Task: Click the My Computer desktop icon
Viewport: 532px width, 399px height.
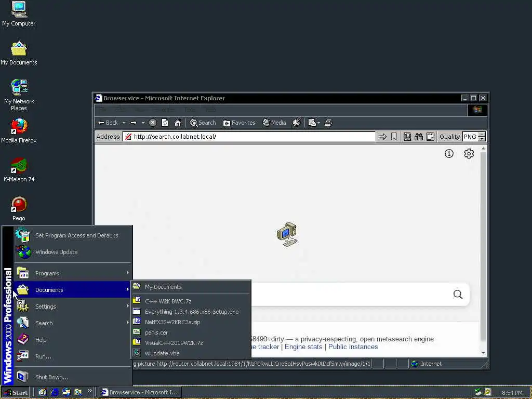Action: pyautogui.click(x=19, y=14)
